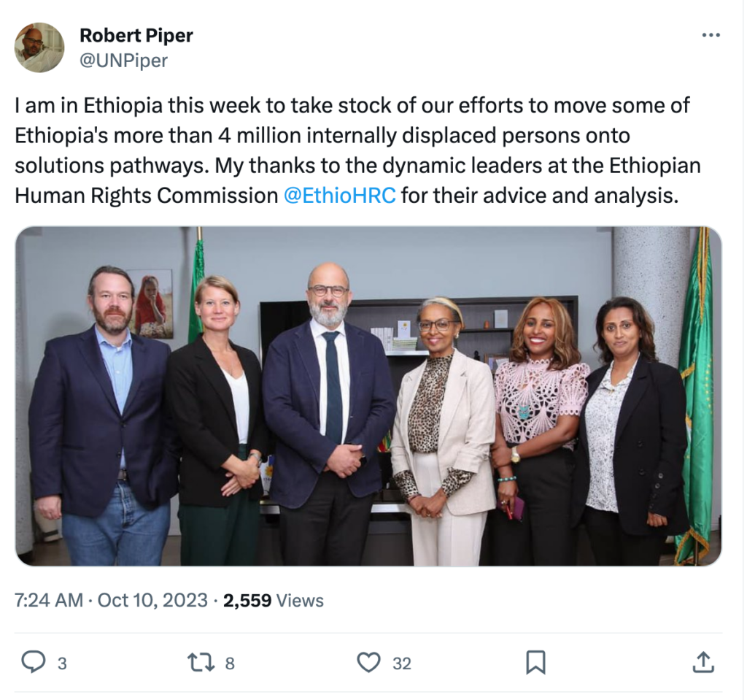Like the post with the heart icon
The image size is (747, 700).
pos(369,662)
